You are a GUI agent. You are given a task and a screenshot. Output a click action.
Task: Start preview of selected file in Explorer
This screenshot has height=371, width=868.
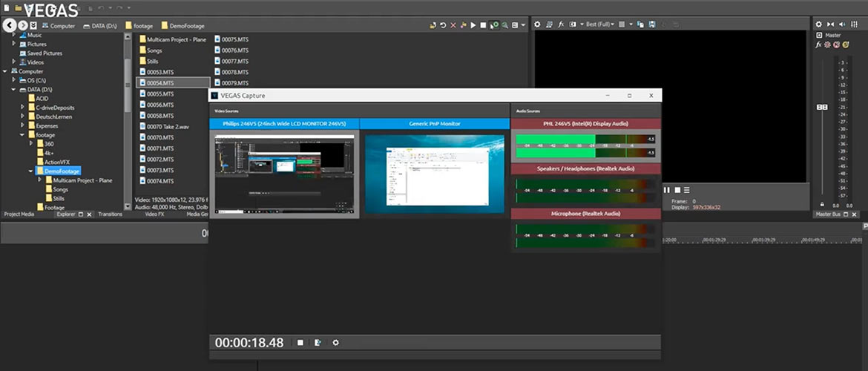[x=473, y=25]
